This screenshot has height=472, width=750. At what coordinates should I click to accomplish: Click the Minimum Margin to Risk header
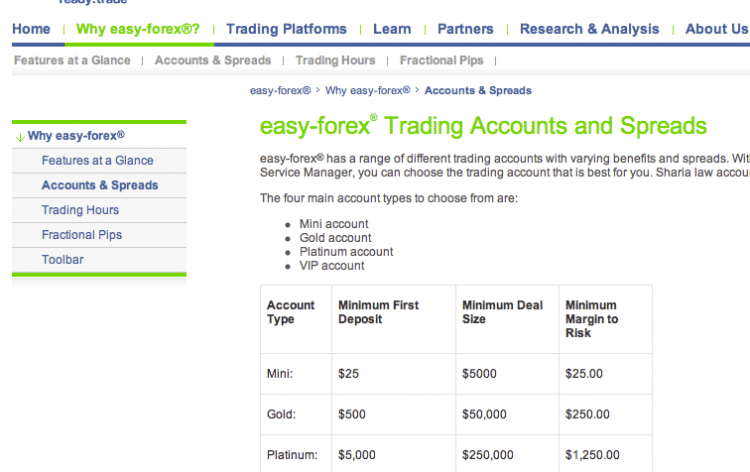pyautogui.click(x=592, y=319)
